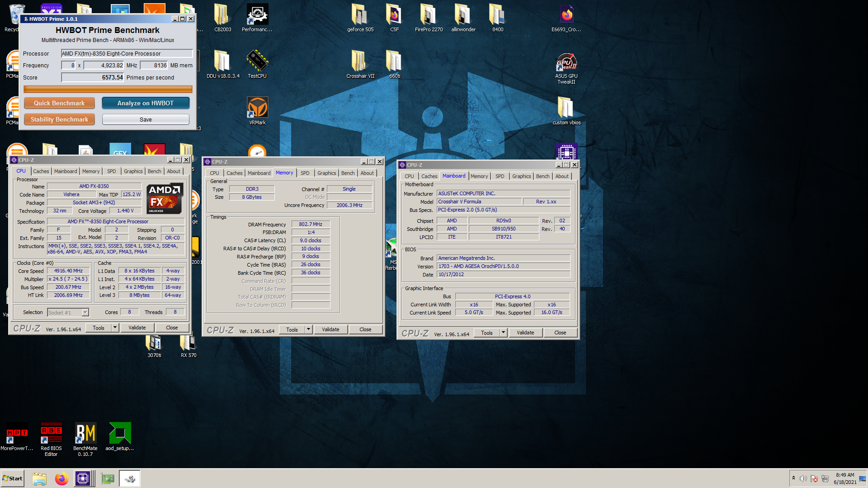Click the AMD FX logo in CPU-Z
The width and height of the screenshot is (868, 488).
pos(165,198)
